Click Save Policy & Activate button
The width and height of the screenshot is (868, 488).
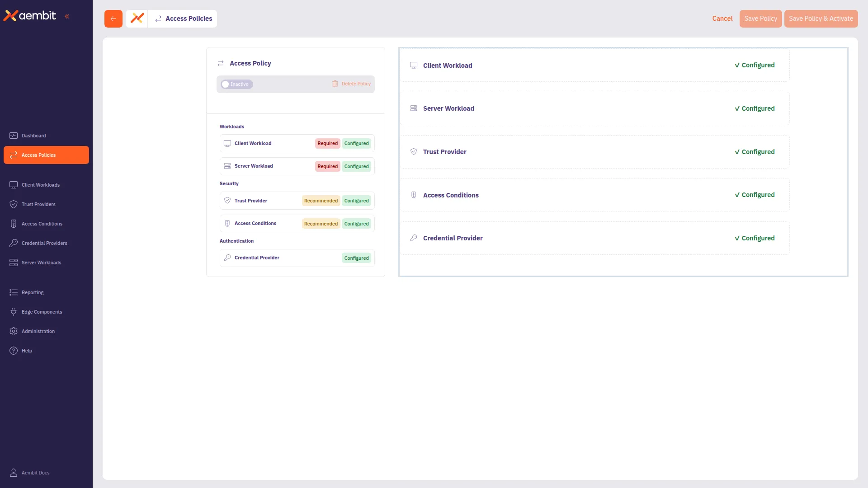pos(821,19)
